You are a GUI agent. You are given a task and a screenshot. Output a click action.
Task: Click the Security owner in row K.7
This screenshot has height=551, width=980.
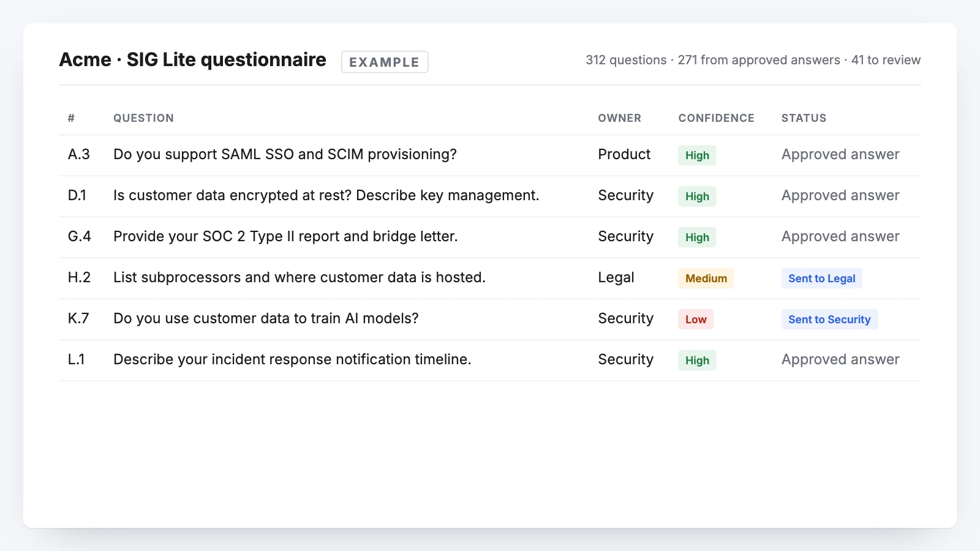(x=625, y=318)
